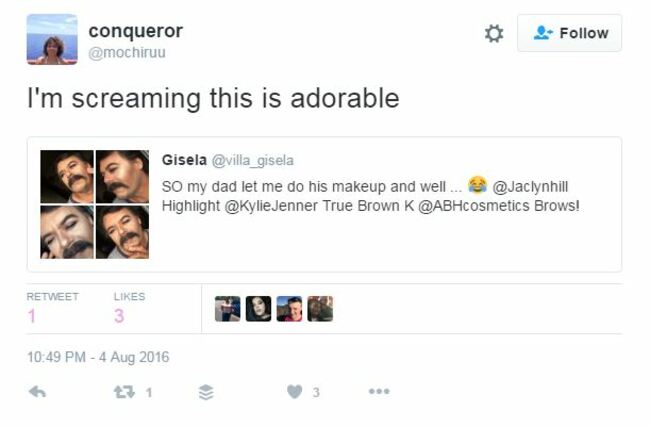View Gisela's quoted tweet author name

coord(184,160)
